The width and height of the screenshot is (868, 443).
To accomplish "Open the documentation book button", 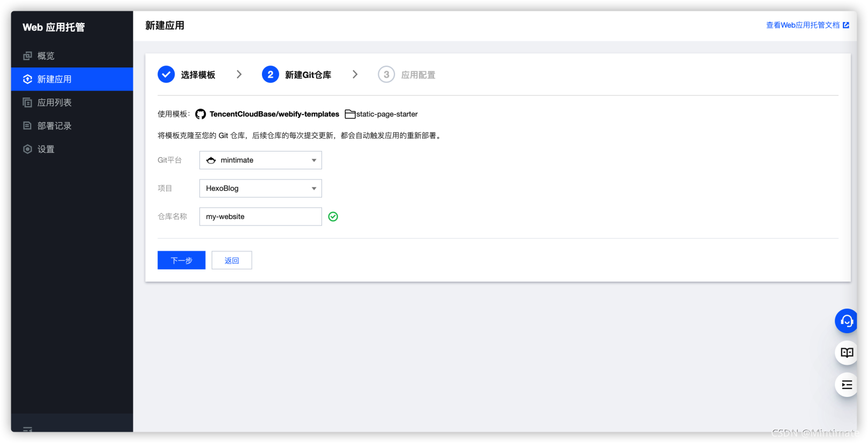I will pos(847,352).
